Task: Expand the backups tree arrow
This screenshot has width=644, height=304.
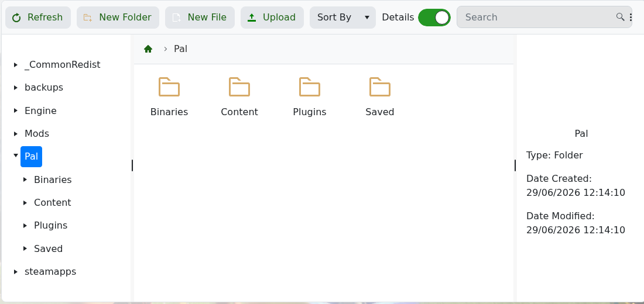Action: (x=16, y=88)
